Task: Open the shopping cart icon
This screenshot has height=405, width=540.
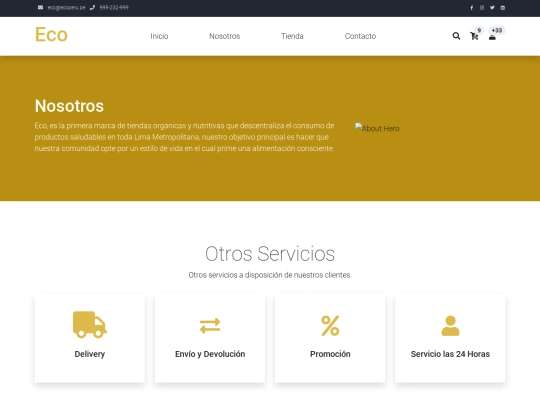Action: (x=474, y=36)
